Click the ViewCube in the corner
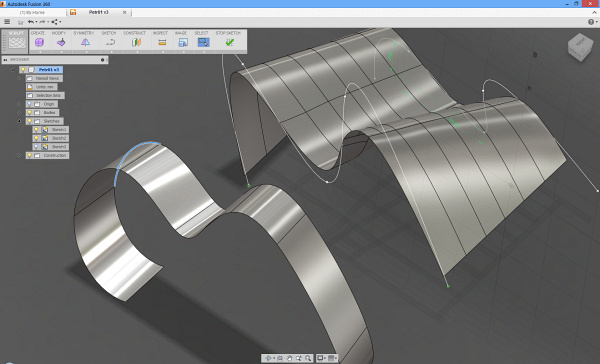600x364 pixels. [580, 47]
